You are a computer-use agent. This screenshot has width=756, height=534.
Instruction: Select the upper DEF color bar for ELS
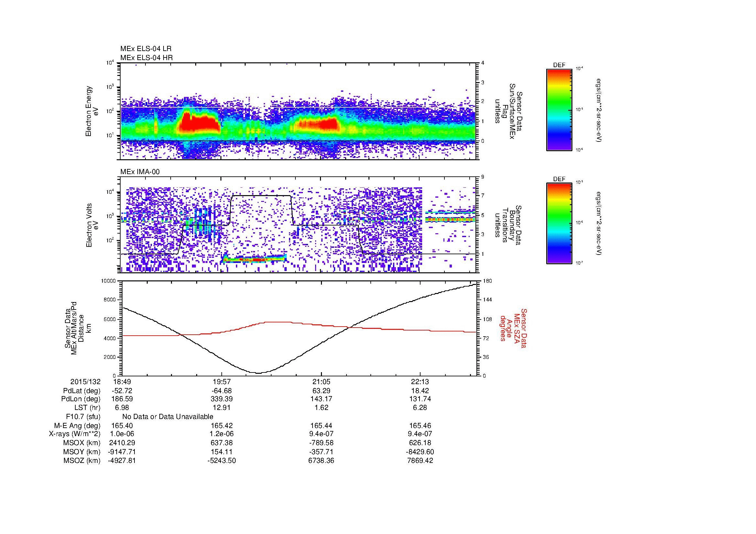(559, 110)
